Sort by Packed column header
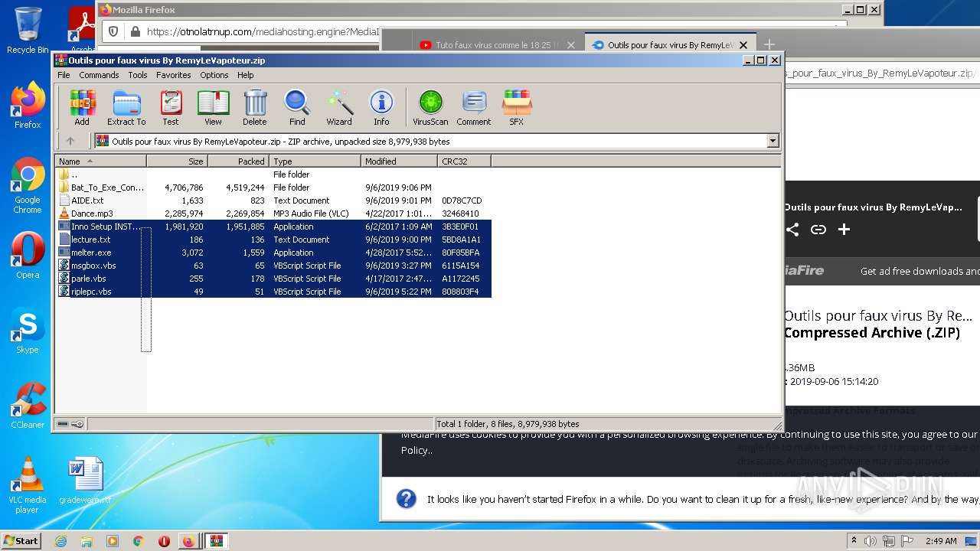 (238, 161)
